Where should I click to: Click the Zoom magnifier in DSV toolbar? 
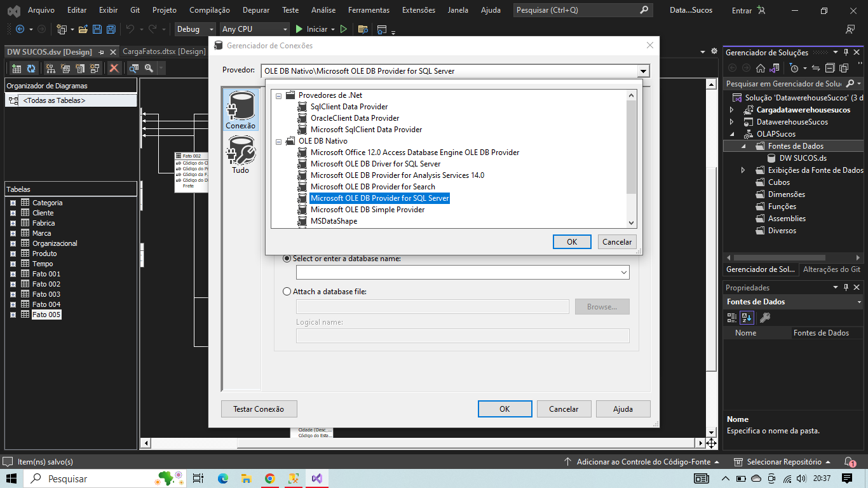click(148, 68)
